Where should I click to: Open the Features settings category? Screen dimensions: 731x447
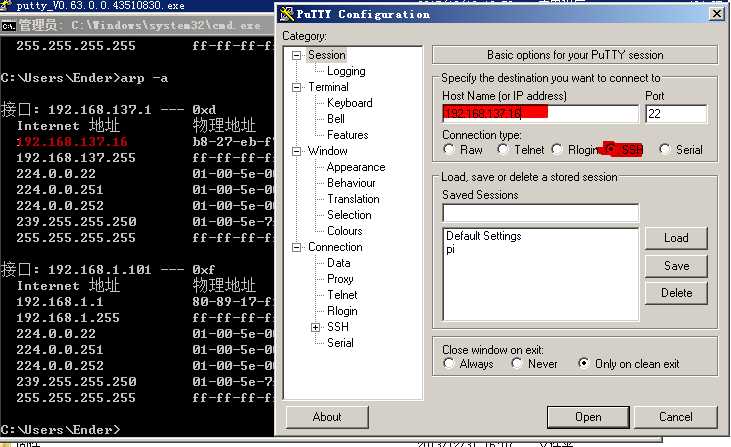tap(348, 135)
